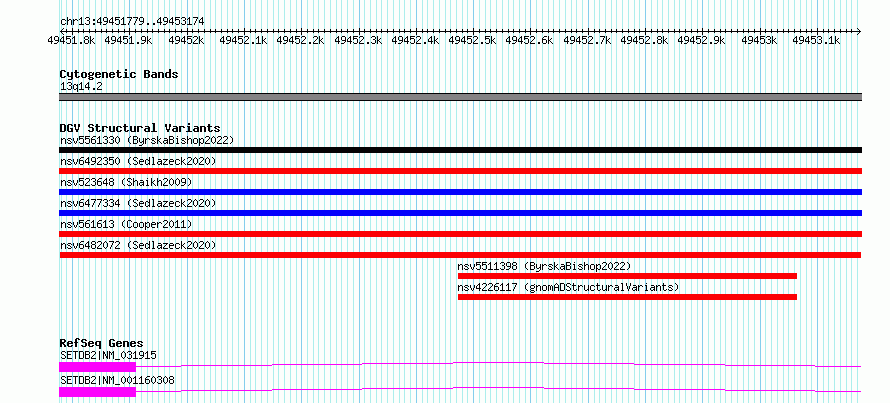Open the nsv6482072 (Sedlazeck2020) label
Viewport: 890px width, 403px height.
138,245
